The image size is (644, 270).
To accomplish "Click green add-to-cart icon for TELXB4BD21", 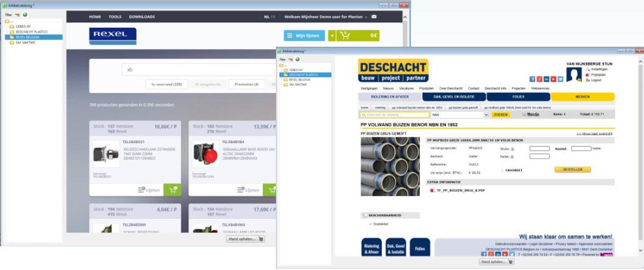I will point(172,189).
